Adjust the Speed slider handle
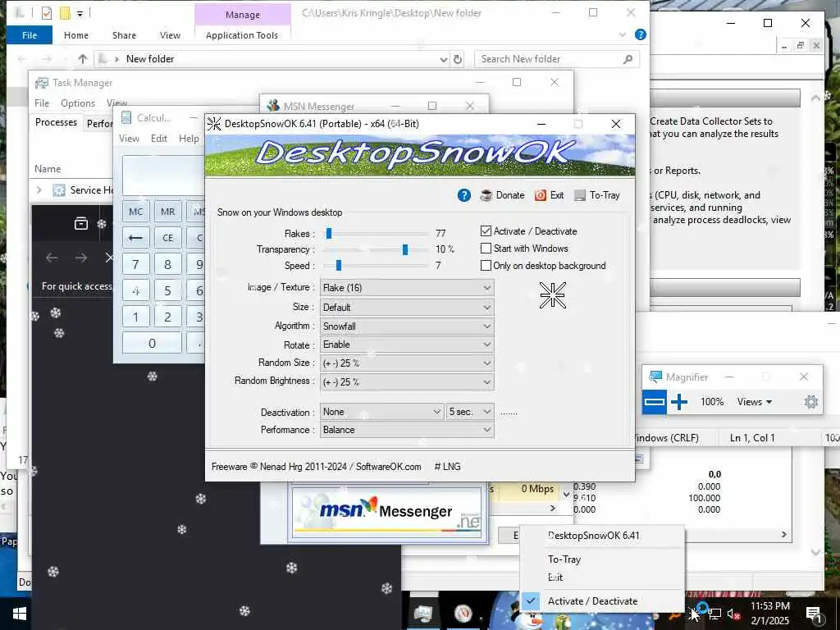 coord(339,266)
